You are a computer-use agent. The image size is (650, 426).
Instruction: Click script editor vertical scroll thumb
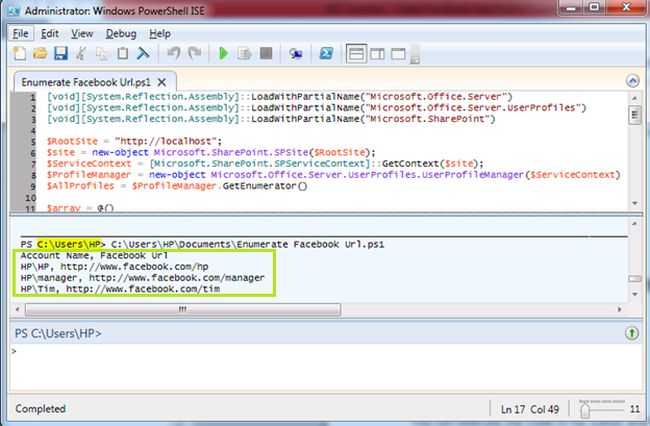634,115
